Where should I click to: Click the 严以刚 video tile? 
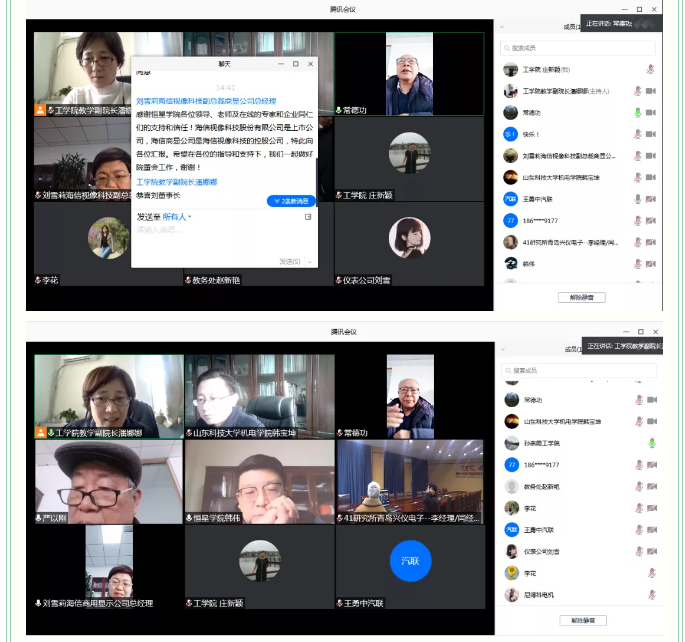pyautogui.click(x=109, y=482)
